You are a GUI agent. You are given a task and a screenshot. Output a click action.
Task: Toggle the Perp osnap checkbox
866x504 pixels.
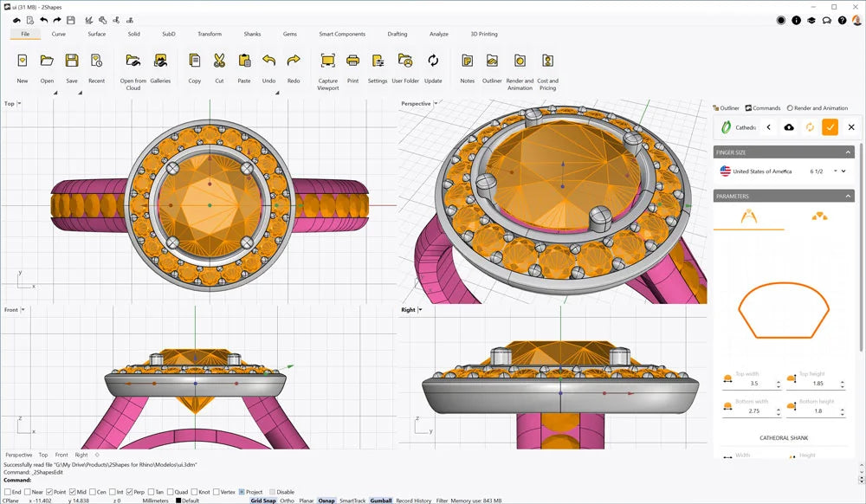129,492
